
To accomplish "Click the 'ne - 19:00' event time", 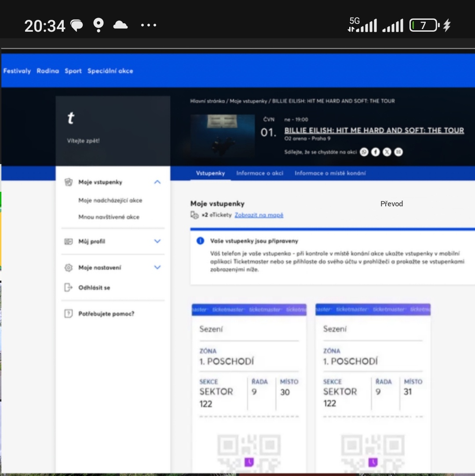I will [x=296, y=119].
